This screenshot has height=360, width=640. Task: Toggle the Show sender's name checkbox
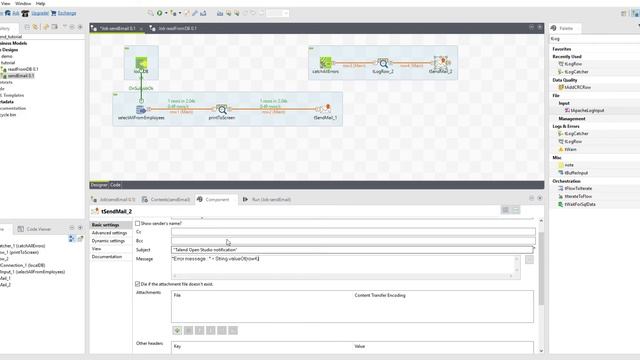(138, 223)
